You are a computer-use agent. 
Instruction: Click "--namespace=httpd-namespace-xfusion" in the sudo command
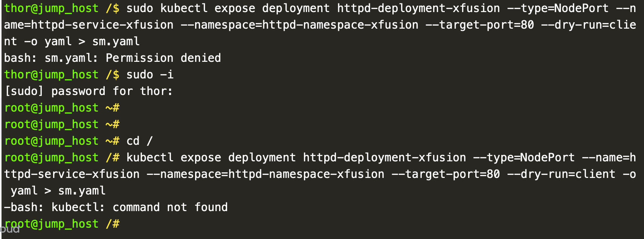(x=299, y=25)
